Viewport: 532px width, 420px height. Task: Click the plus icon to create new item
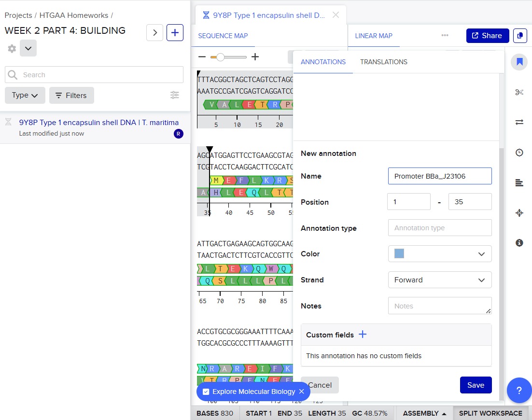pos(175,33)
